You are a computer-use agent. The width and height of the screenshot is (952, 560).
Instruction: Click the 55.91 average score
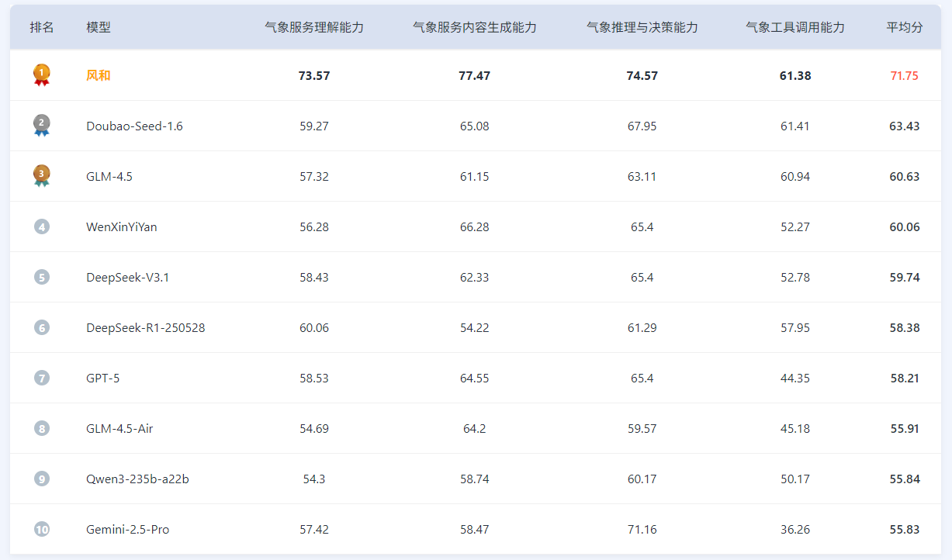click(905, 428)
